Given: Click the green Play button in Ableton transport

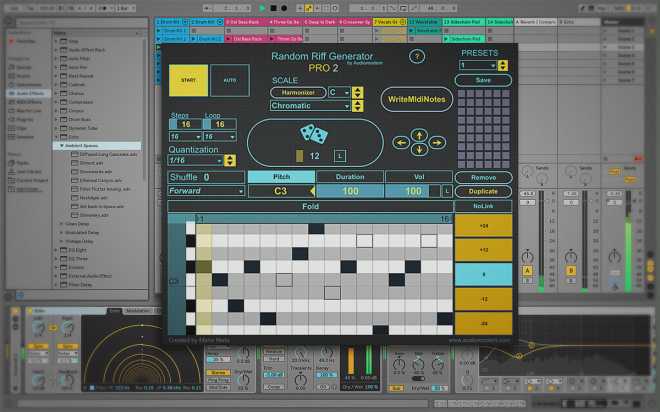Looking at the screenshot, I should point(262,8).
